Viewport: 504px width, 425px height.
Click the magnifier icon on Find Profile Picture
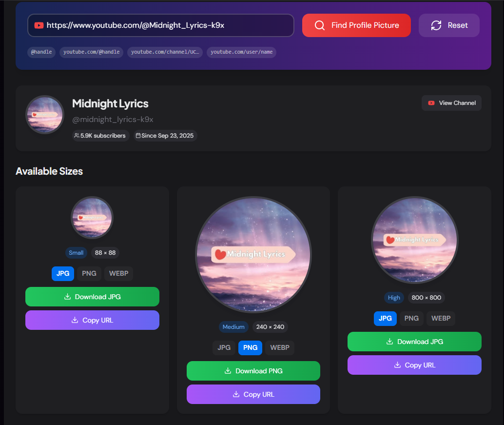coord(319,25)
